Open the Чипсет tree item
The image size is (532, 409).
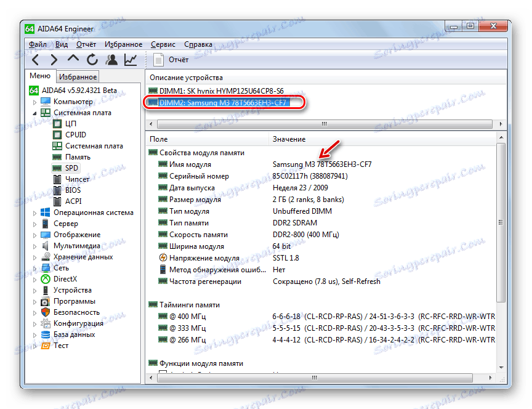click(x=78, y=179)
